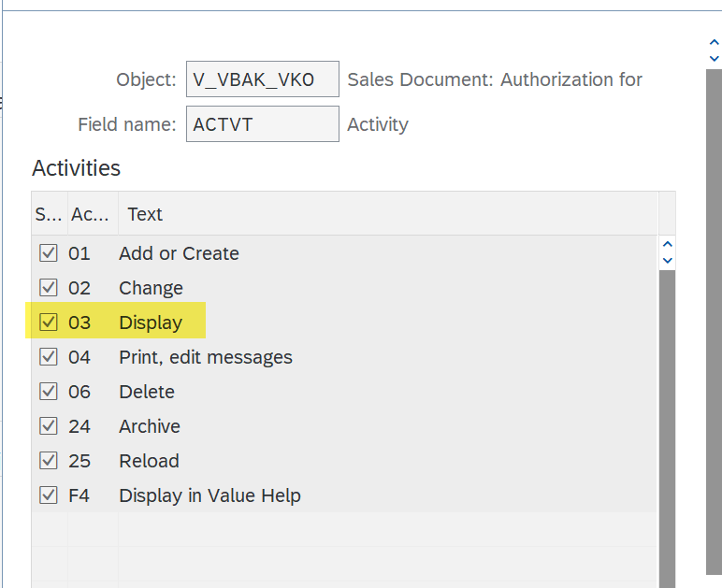Toggle the highlighted 03 Display checkbox

[x=48, y=323]
